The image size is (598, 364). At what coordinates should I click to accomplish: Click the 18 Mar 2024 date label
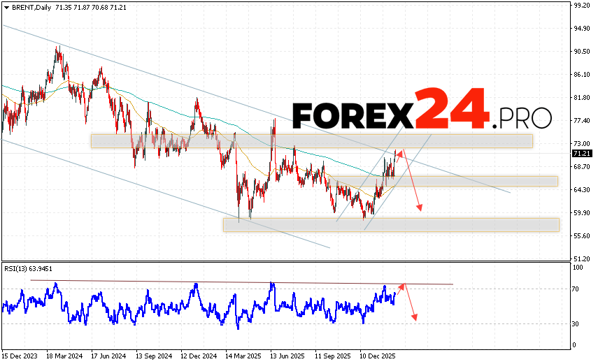point(66,355)
